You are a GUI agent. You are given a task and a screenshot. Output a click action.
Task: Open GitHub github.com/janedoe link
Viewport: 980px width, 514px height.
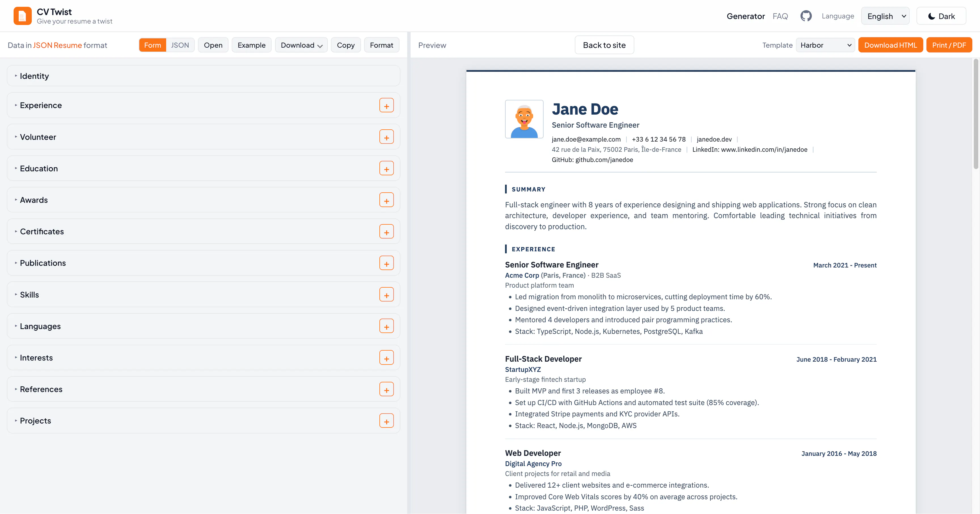point(592,160)
